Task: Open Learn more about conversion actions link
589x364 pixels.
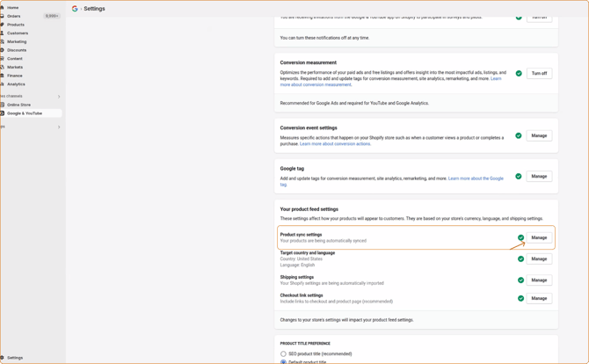Action: (x=335, y=144)
